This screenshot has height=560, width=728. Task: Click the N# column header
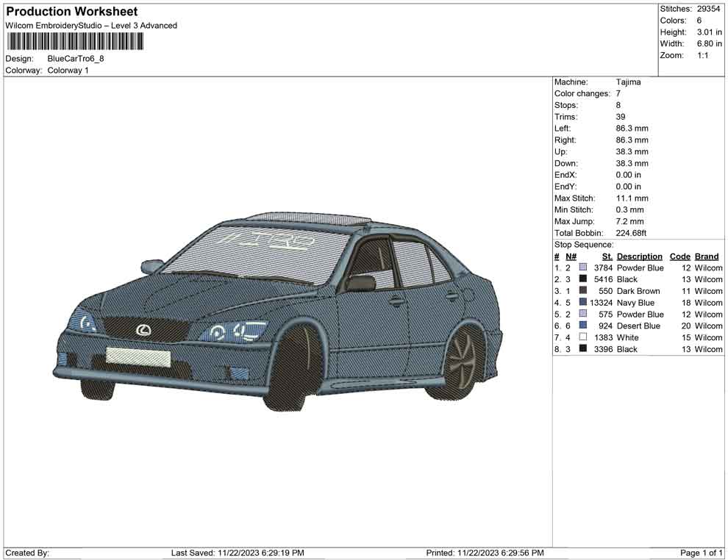[x=571, y=256]
